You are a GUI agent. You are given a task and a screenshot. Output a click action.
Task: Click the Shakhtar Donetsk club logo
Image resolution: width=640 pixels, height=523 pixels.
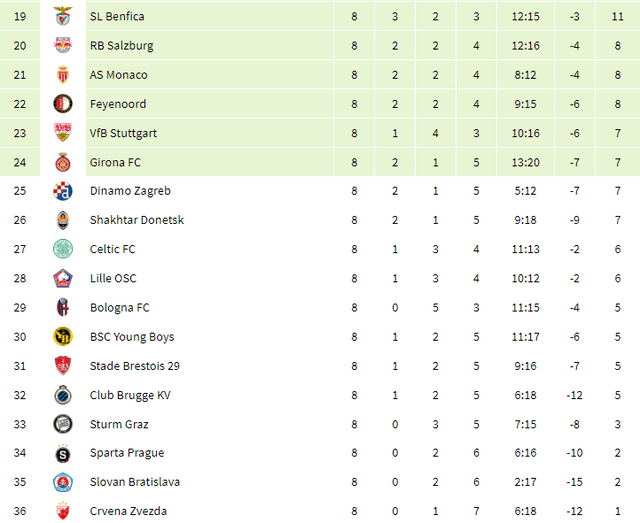[x=63, y=220]
